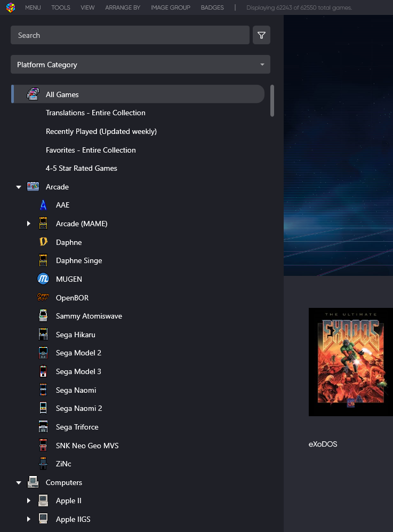Select Recently Played (Updated weekly)

click(101, 131)
